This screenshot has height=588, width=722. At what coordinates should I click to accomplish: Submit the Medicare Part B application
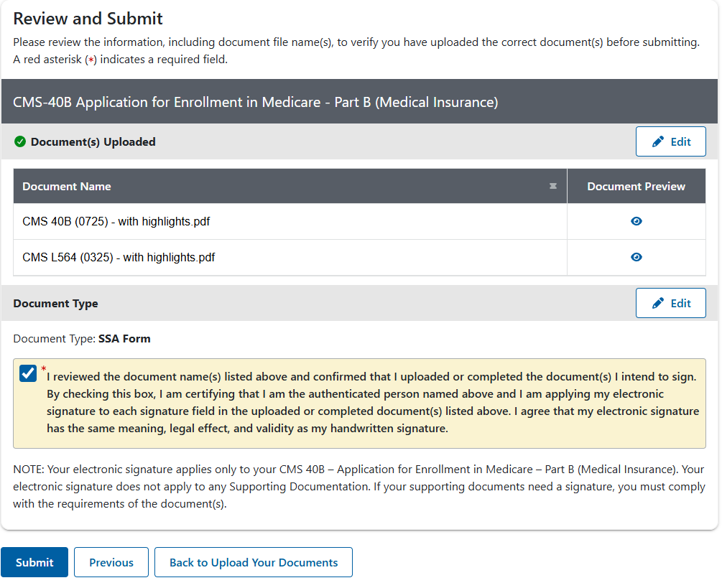coord(34,563)
